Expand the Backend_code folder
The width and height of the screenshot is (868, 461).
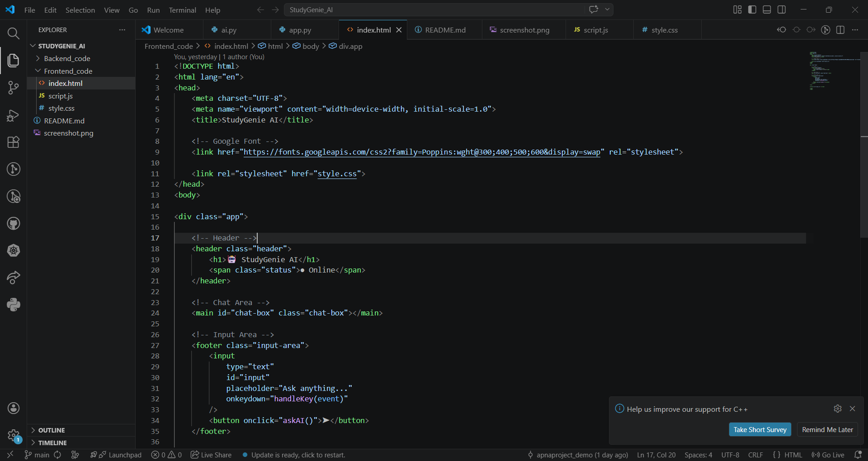coord(67,58)
